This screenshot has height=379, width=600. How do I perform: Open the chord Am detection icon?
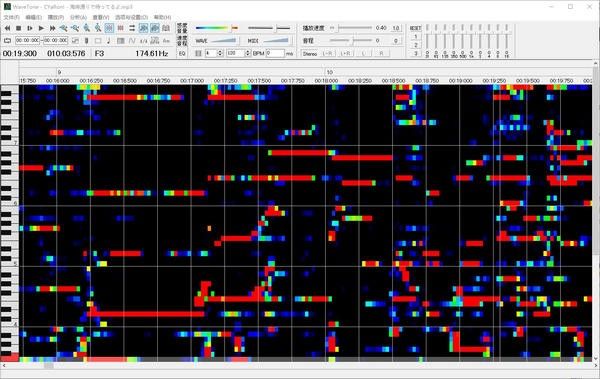coord(166,41)
